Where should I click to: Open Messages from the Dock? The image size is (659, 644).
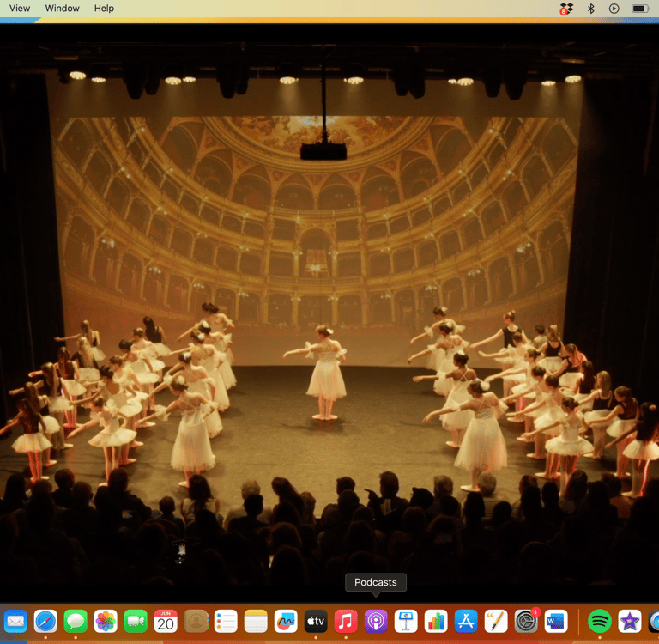(x=76, y=621)
